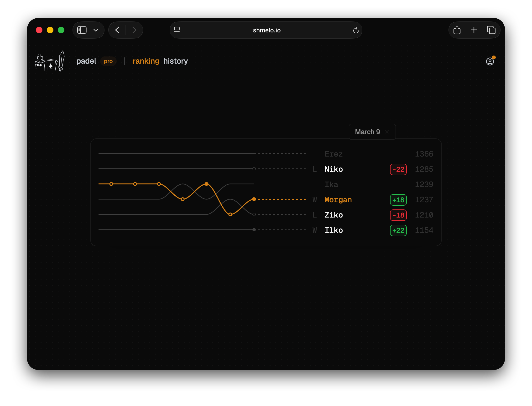Show the tab overview icon

tap(491, 30)
